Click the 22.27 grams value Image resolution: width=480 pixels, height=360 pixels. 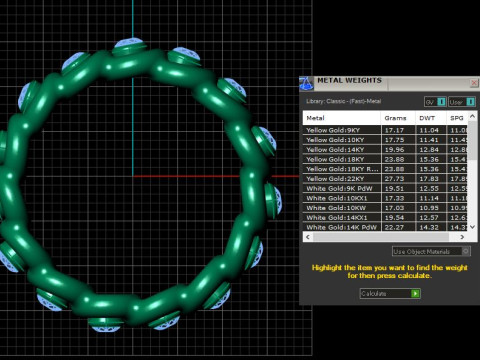click(394, 227)
